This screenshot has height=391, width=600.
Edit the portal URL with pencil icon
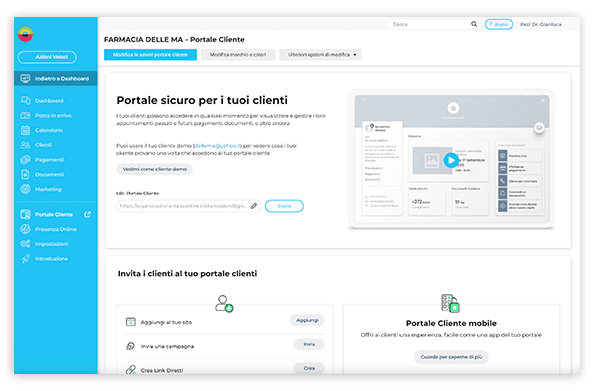254,206
